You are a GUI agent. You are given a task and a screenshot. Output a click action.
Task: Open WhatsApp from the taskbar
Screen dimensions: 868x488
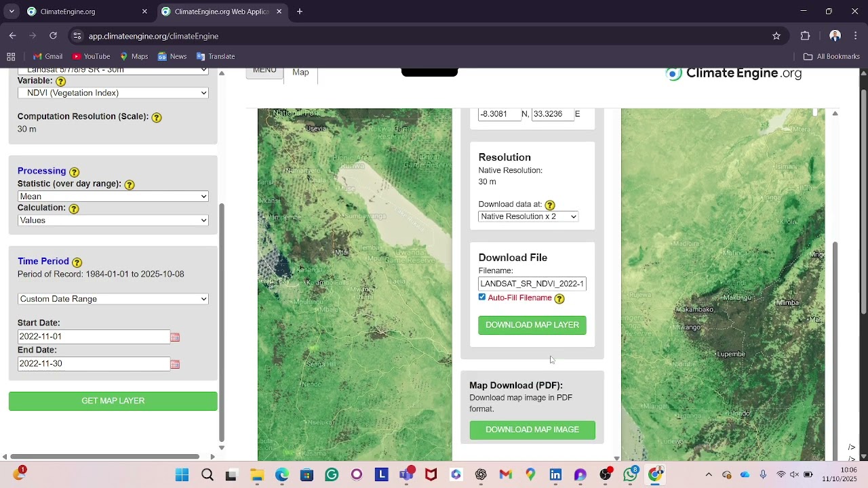(630, 474)
